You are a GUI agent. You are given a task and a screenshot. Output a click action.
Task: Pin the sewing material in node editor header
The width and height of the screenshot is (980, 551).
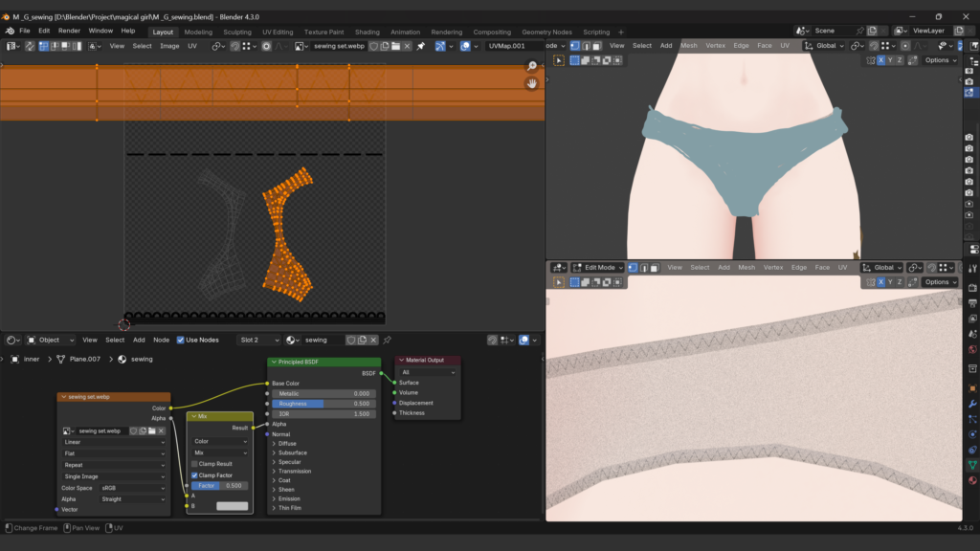click(388, 340)
